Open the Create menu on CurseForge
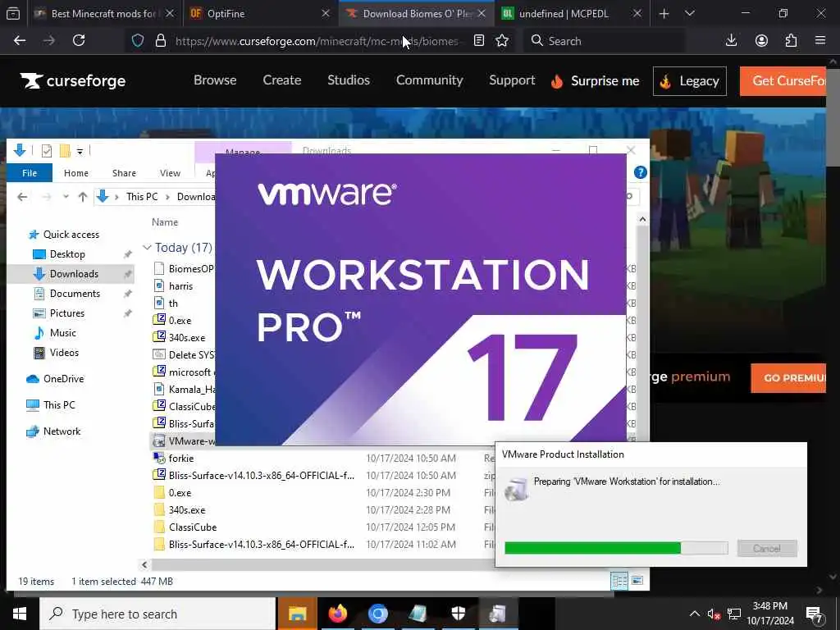The height and width of the screenshot is (630, 840). click(282, 80)
